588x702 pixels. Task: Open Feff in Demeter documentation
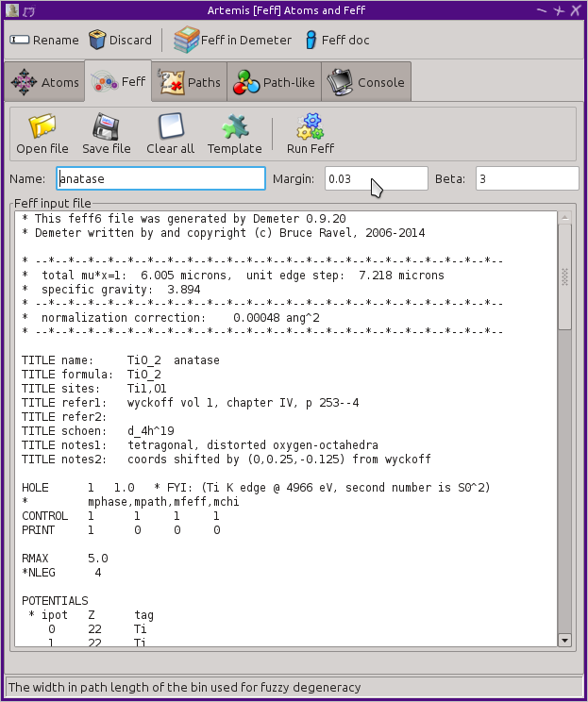[232, 40]
